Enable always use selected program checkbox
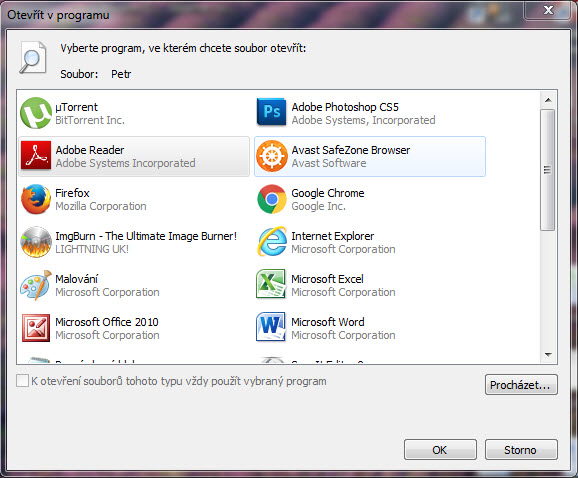 22,381
